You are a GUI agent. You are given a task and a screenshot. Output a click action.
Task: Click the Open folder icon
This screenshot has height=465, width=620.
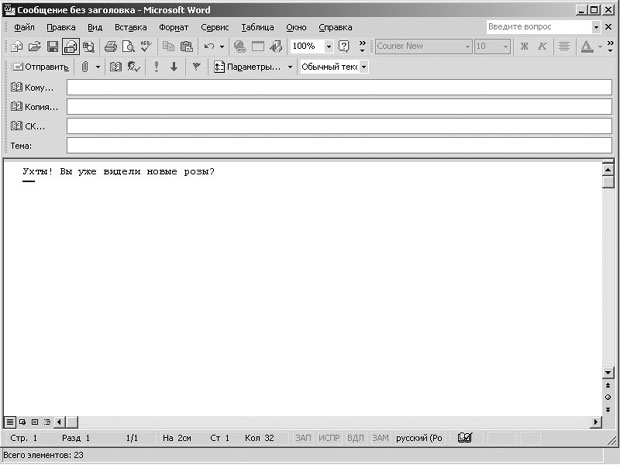tap(35, 47)
